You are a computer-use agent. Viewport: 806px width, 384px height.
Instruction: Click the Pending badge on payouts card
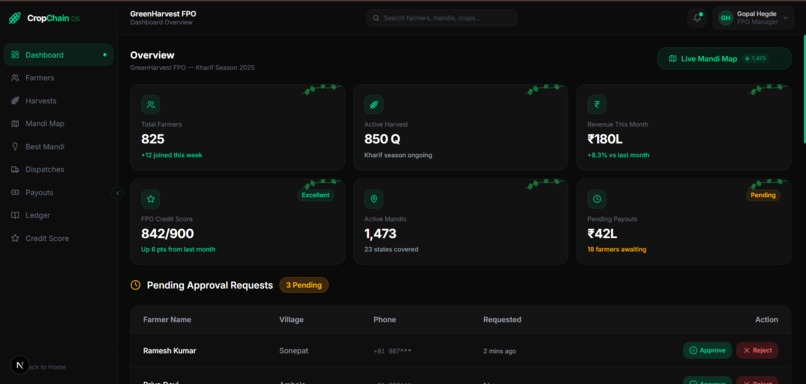click(x=763, y=195)
